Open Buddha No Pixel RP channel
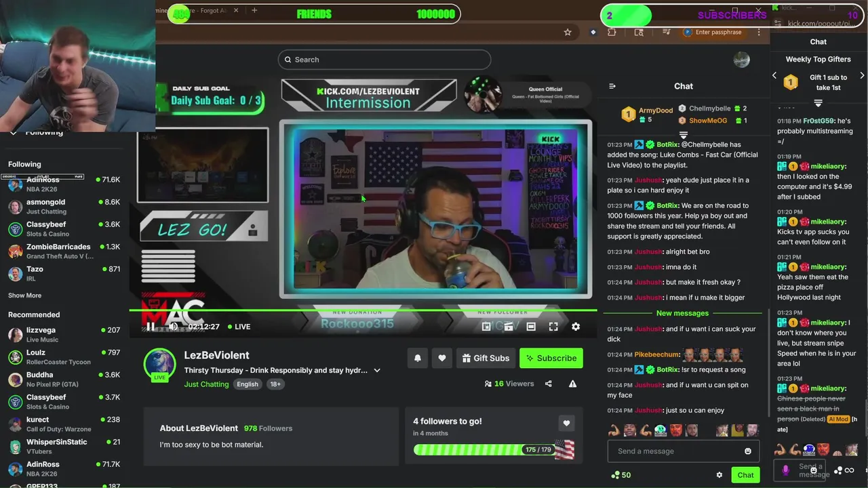 pos(64,380)
